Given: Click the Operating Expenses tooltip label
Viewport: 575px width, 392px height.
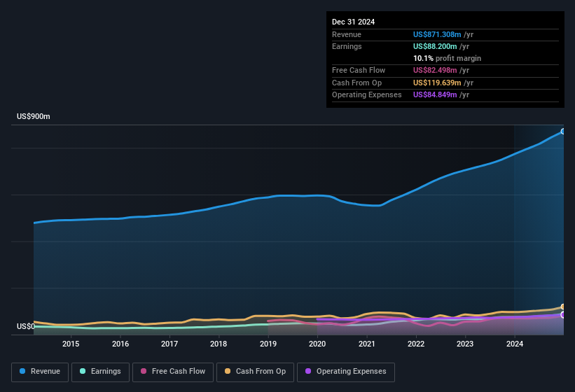Looking at the screenshot, I should [367, 95].
